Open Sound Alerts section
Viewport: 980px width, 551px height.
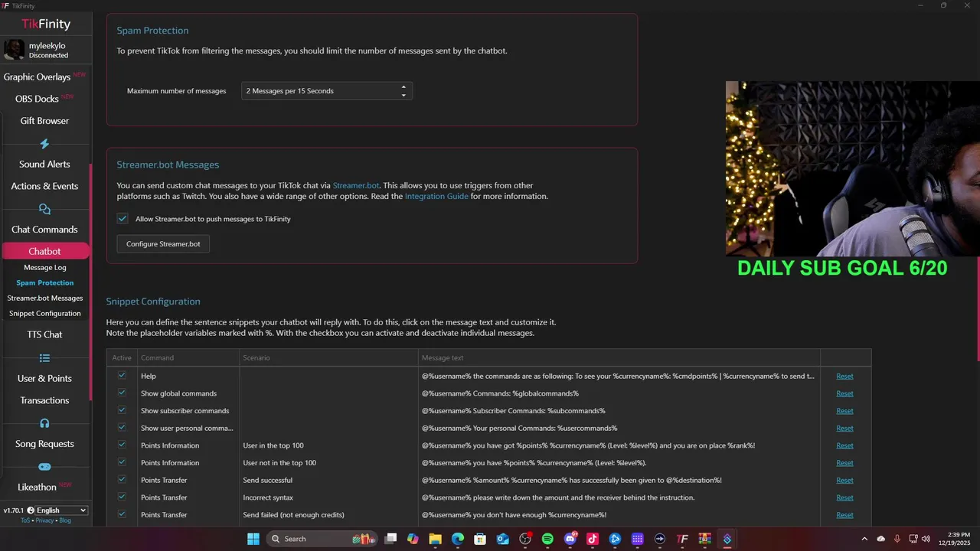tap(44, 164)
